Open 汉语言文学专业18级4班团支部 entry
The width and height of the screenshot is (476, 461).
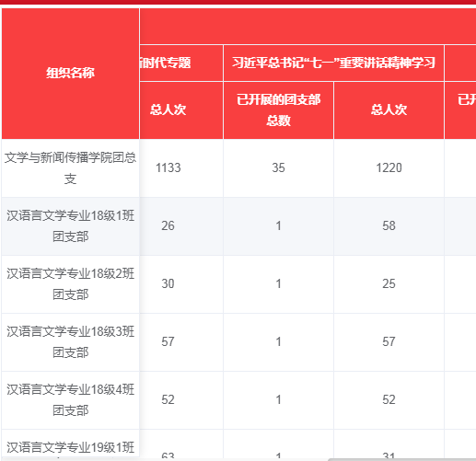(x=70, y=400)
